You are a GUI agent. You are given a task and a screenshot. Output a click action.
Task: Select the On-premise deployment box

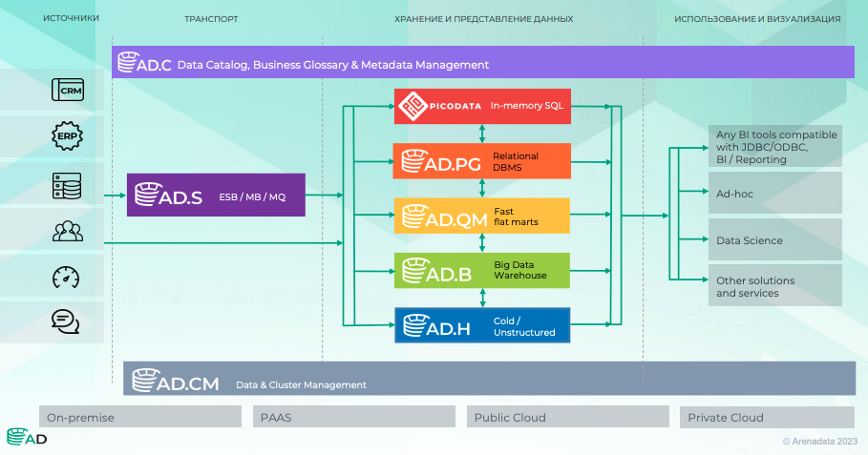(140, 417)
